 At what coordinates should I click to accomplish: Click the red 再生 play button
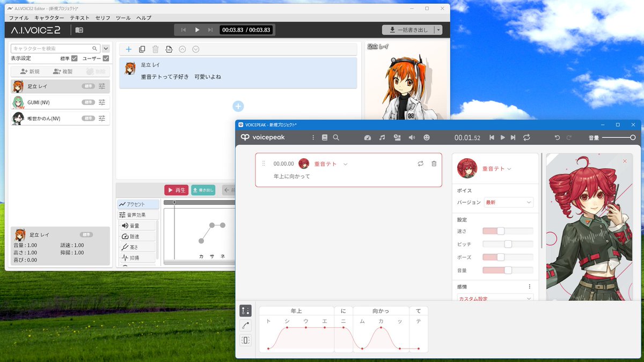[x=177, y=190]
